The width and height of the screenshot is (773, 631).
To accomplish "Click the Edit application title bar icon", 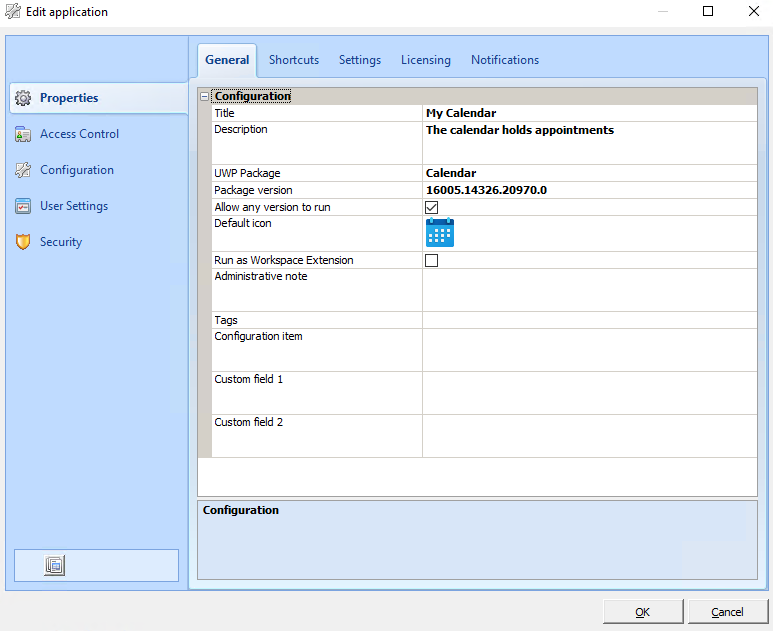I will (13, 12).
